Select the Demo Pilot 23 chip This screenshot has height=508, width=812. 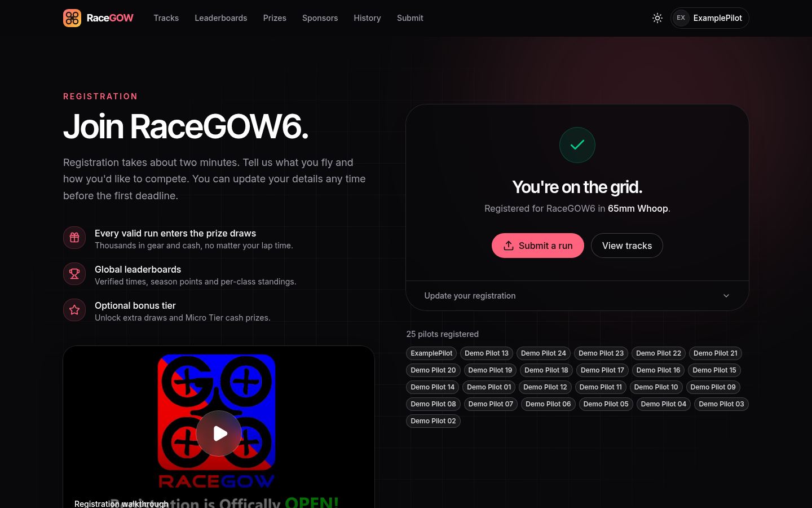pyautogui.click(x=601, y=353)
